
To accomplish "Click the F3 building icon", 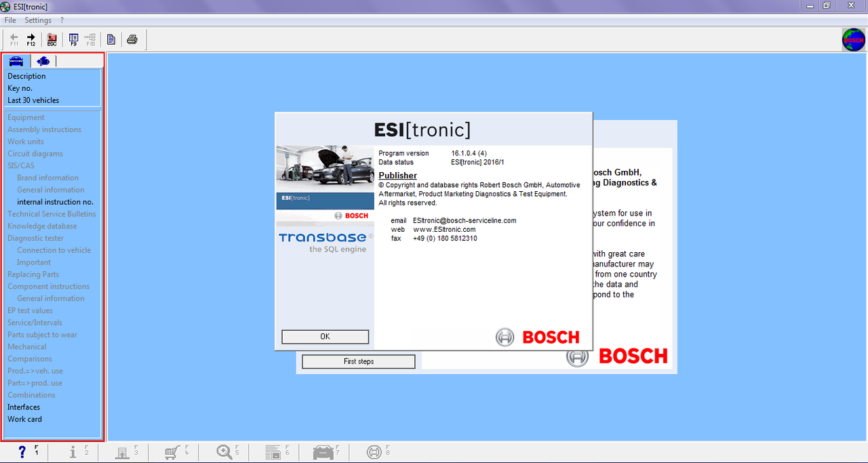I will click(x=123, y=452).
